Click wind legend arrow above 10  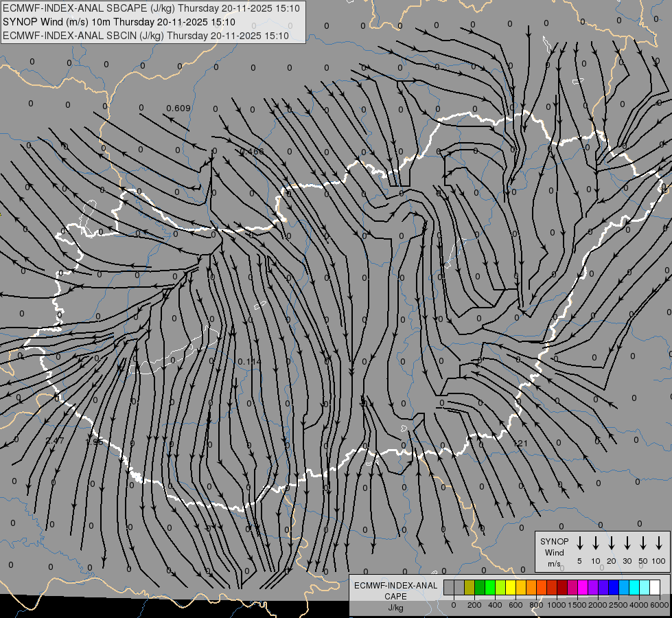pos(596,543)
